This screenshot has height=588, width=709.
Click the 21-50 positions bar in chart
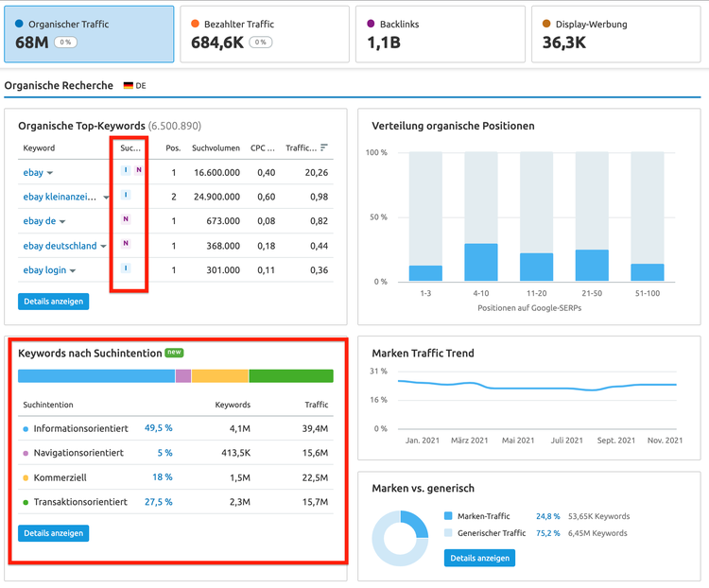click(592, 265)
